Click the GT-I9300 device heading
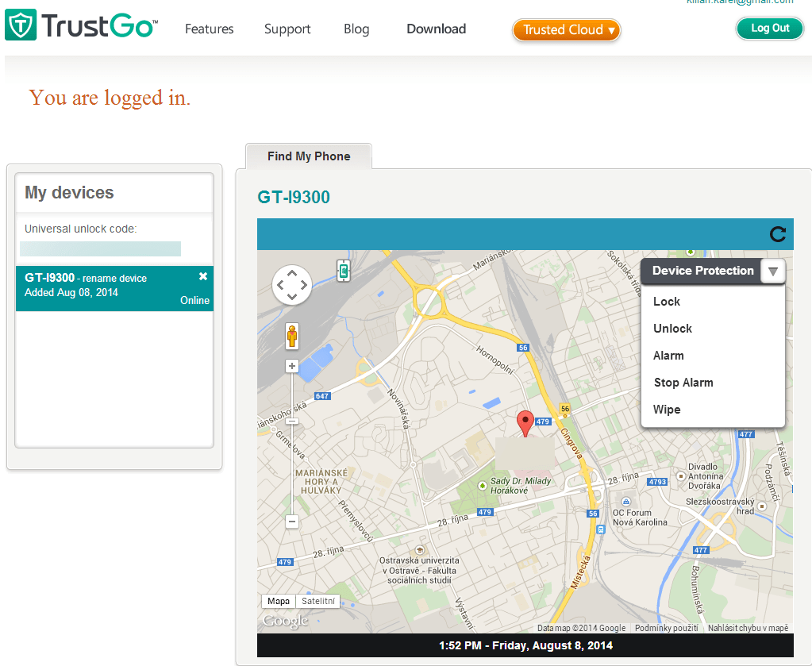This screenshot has width=812, height=666. pos(294,198)
